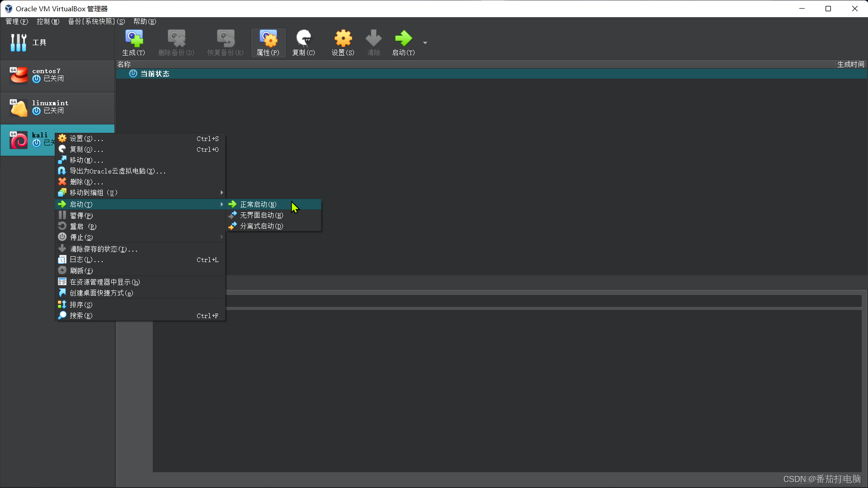Open the 设置(S) gear toolbar icon
This screenshot has width=868, height=488.
(x=343, y=43)
